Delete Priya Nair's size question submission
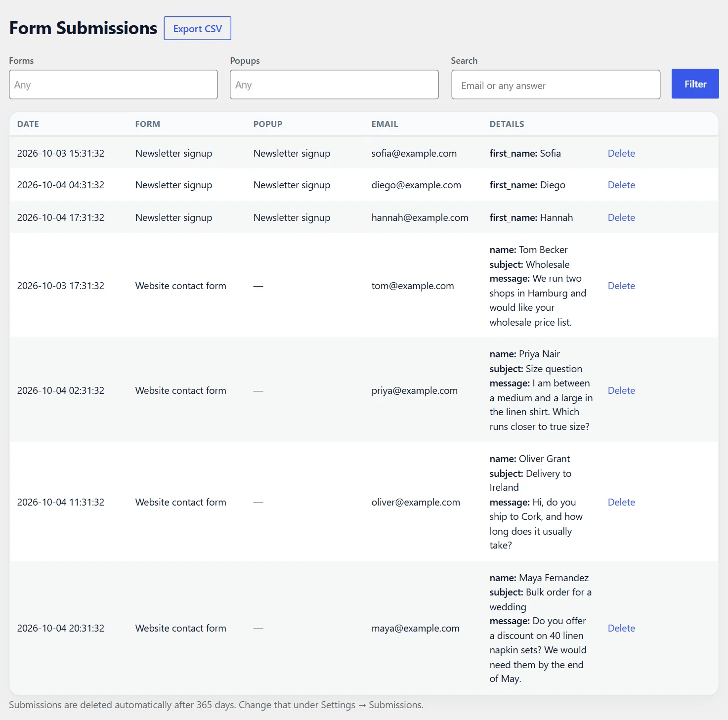This screenshot has width=728, height=720. point(621,390)
